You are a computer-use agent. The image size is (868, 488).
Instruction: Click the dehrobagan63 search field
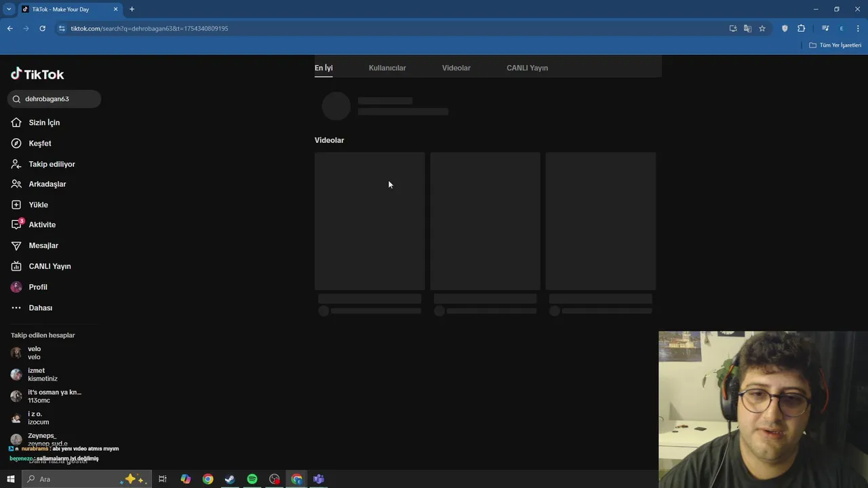click(54, 99)
